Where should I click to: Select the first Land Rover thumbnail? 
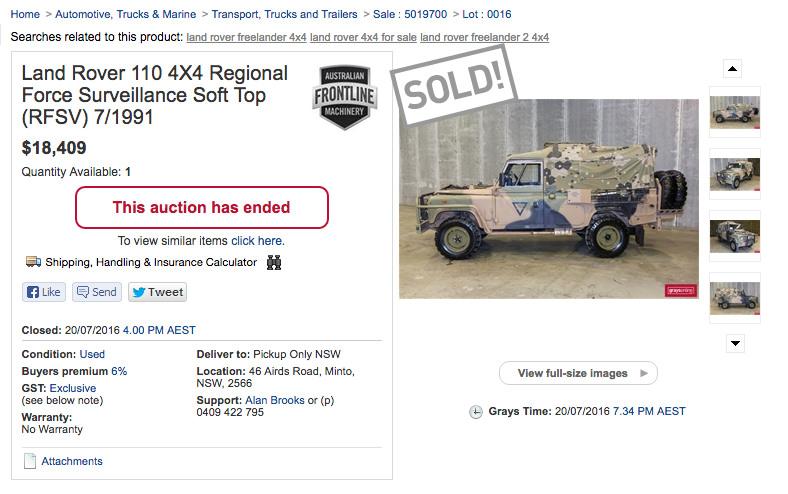[734, 111]
